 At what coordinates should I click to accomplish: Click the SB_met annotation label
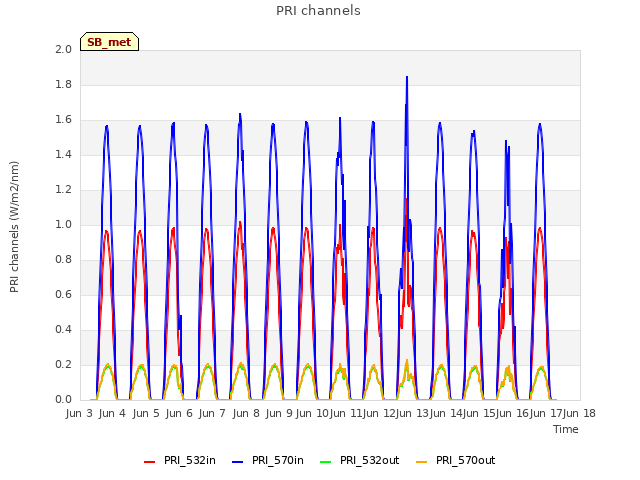tap(109, 42)
